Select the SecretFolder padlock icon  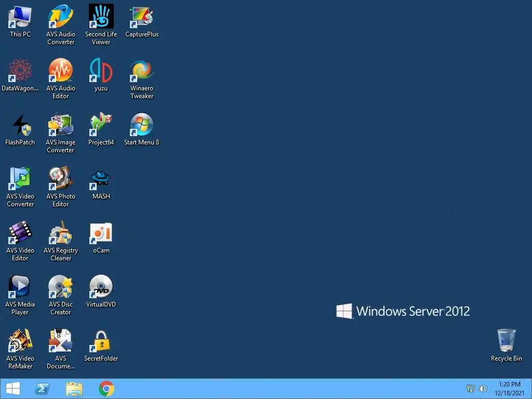click(101, 341)
